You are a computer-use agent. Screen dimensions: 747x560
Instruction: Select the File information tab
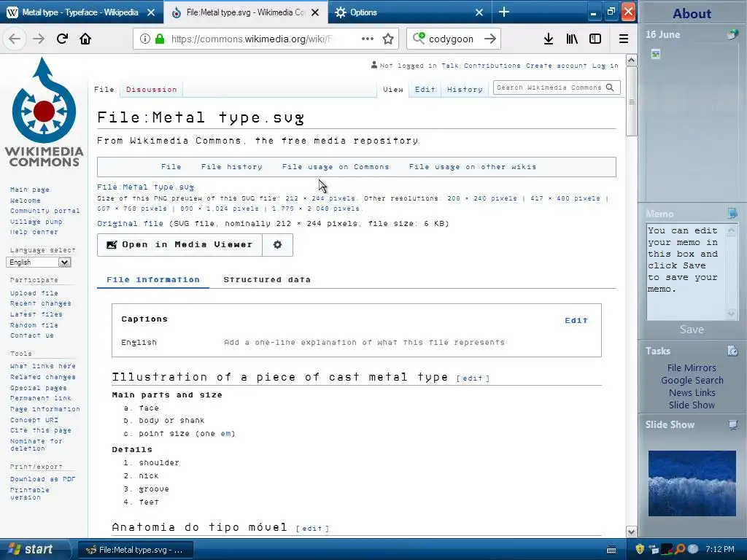(x=153, y=279)
